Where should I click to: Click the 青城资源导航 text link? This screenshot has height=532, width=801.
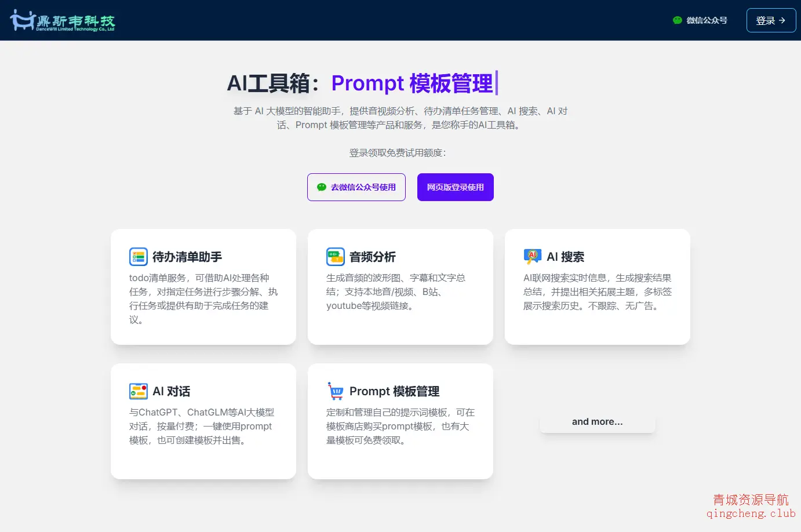751,499
